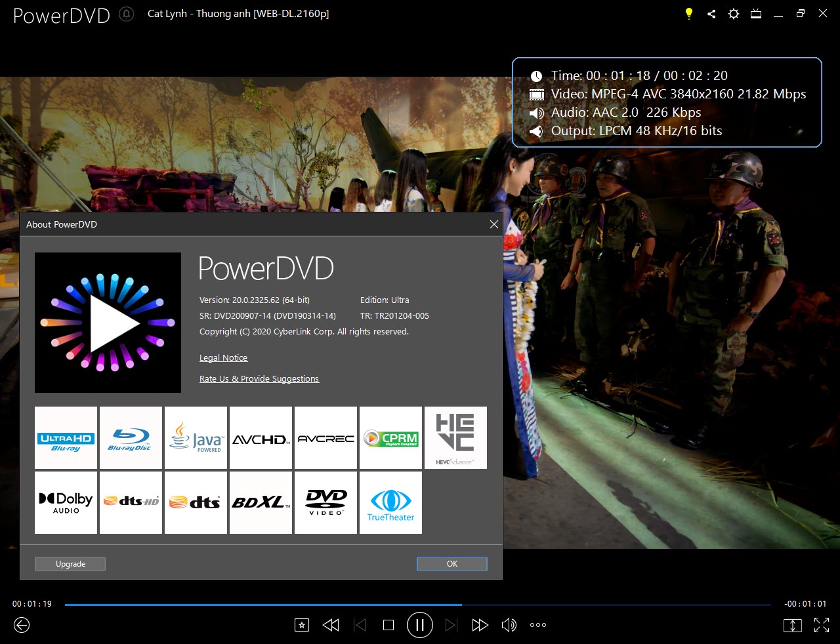Image resolution: width=840 pixels, height=644 pixels.
Task: Go back with the circled arrow button
Action: 22,625
